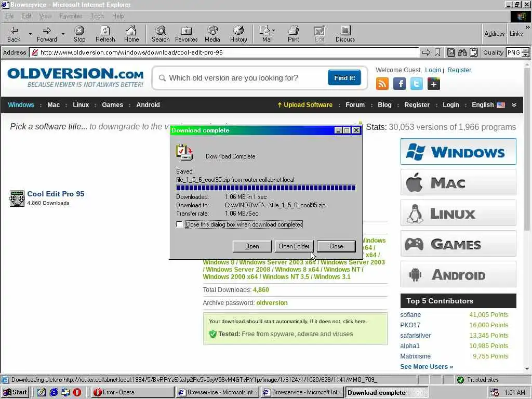Select the Games tab in site navigation
This screenshot has height=399, width=532.
pyautogui.click(x=112, y=105)
